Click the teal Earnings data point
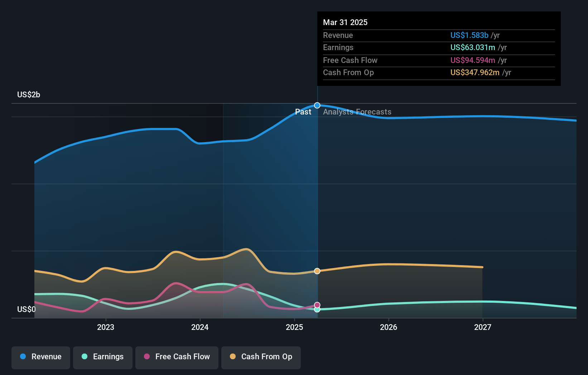The height and width of the screenshot is (375, 588). coord(317,310)
